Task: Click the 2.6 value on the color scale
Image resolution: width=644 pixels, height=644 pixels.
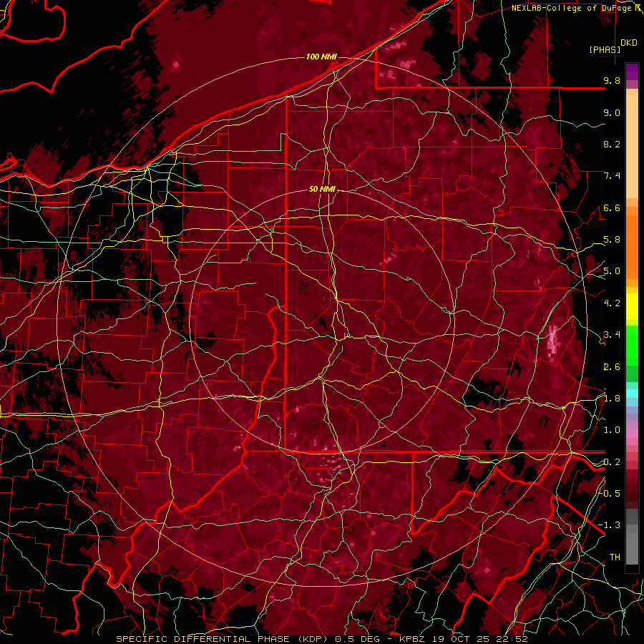Action: click(612, 367)
